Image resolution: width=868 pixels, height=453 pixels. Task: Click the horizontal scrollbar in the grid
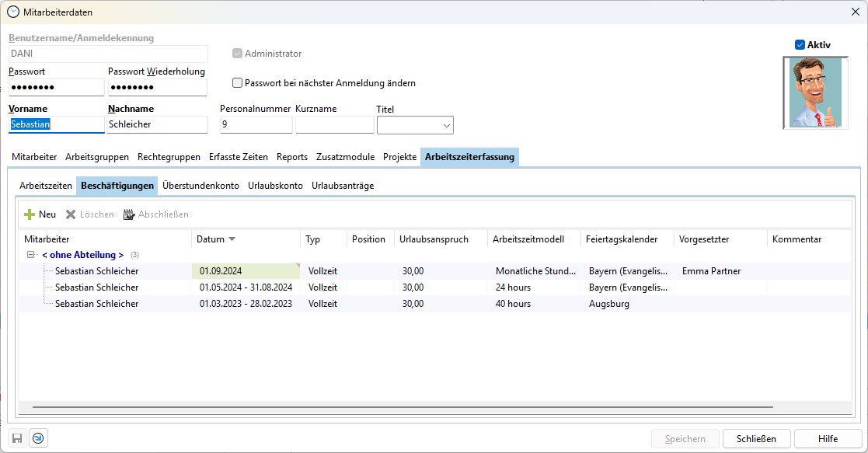(404, 406)
